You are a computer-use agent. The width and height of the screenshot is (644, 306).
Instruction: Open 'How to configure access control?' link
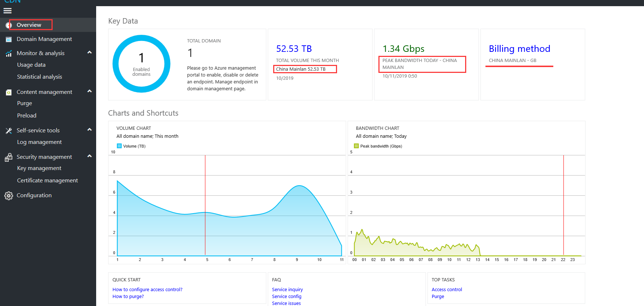point(147,290)
